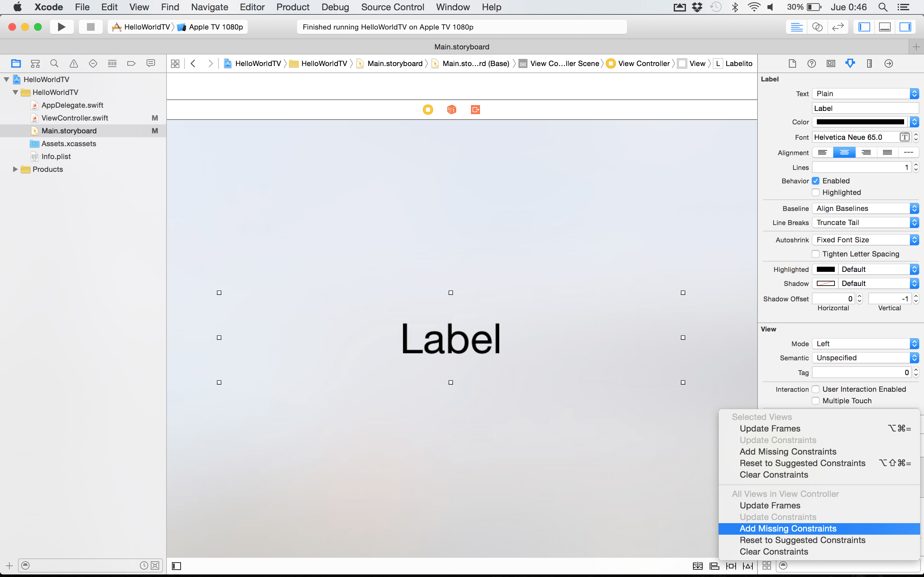The height and width of the screenshot is (577, 924).
Task: Open the Autoshrink Fixed Font Size dropdown
Action: (865, 240)
